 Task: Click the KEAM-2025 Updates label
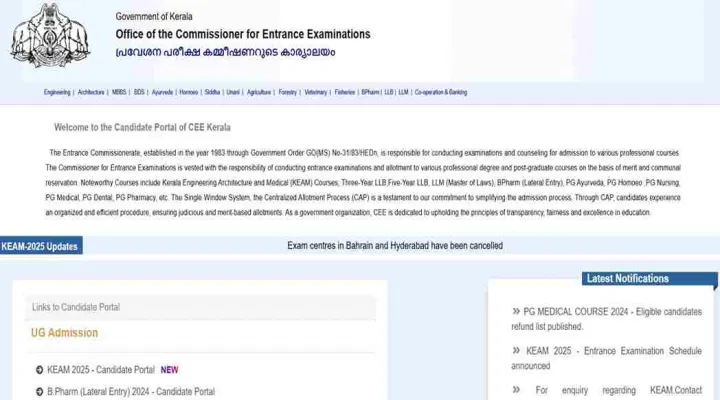[41, 246]
